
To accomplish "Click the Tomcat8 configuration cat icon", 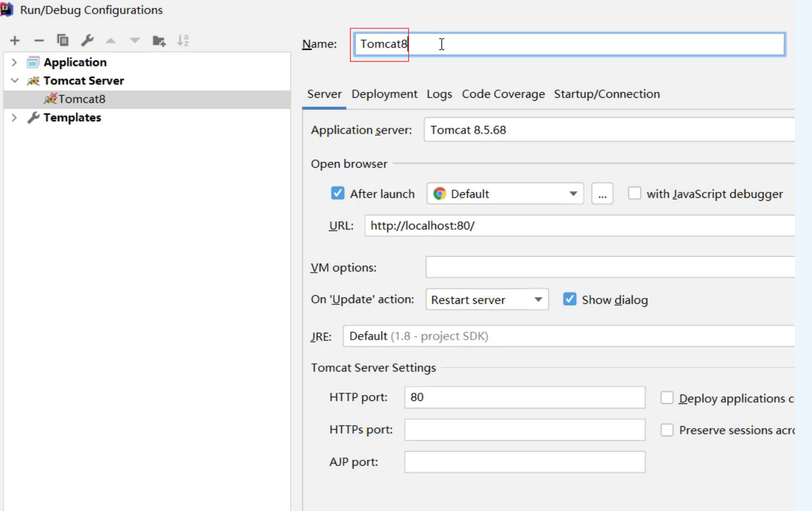I will pos(51,98).
